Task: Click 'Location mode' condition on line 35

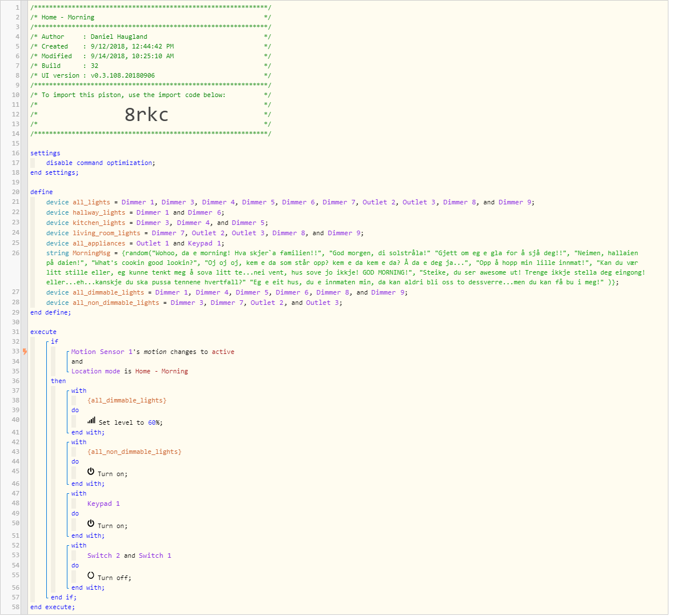Action: [x=96, y=372]
